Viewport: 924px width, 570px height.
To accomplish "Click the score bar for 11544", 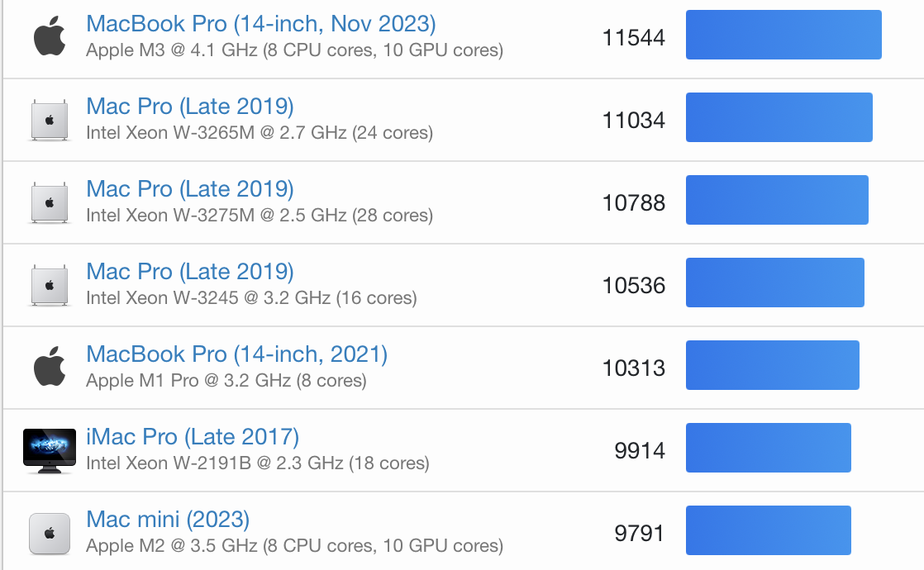I will pyautogui.click(x=783, y=35).
